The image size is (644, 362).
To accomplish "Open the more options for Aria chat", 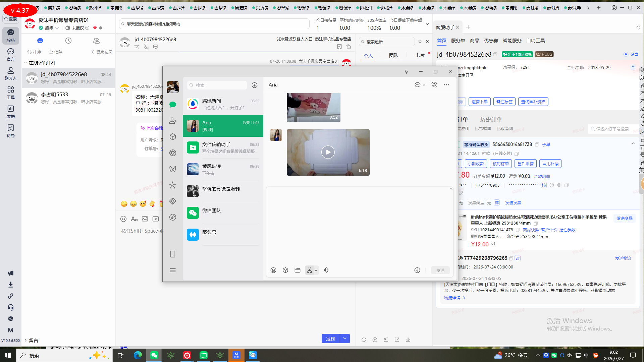I will click(x=446, y=85).
